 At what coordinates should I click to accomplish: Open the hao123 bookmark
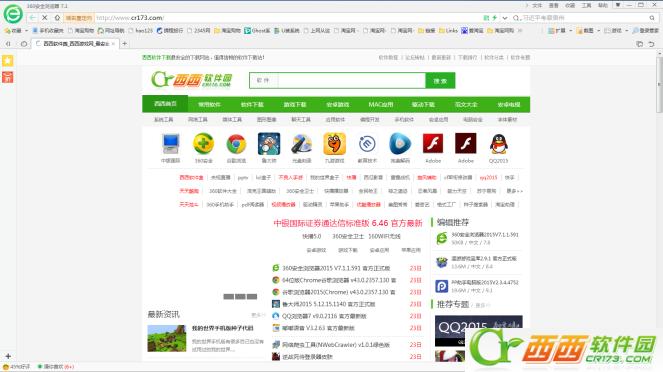click(x=141, y=30)
